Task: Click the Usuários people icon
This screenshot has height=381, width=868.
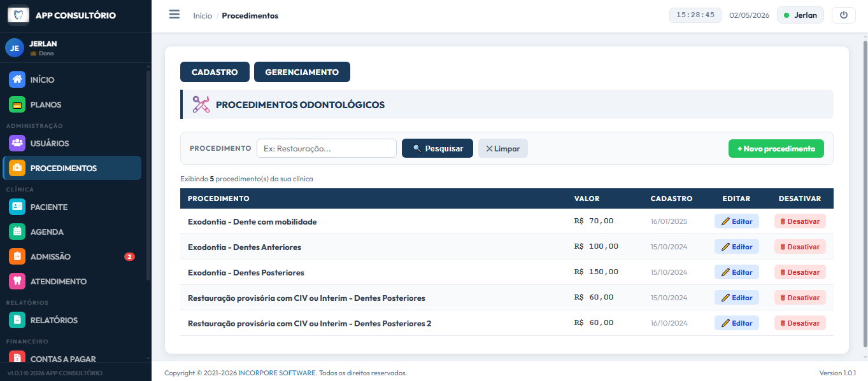Action: (x=17, y=143)
